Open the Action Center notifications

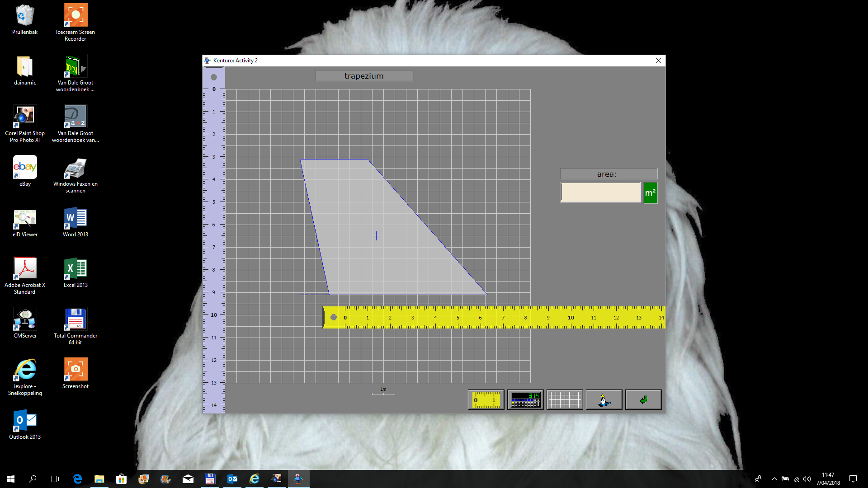[x=853, y=479]
